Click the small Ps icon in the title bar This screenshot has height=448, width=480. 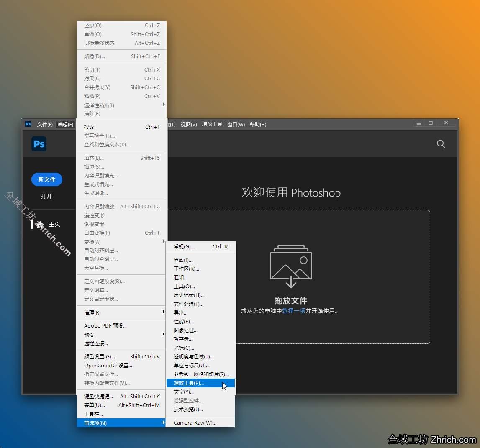[x=28, y=124]
